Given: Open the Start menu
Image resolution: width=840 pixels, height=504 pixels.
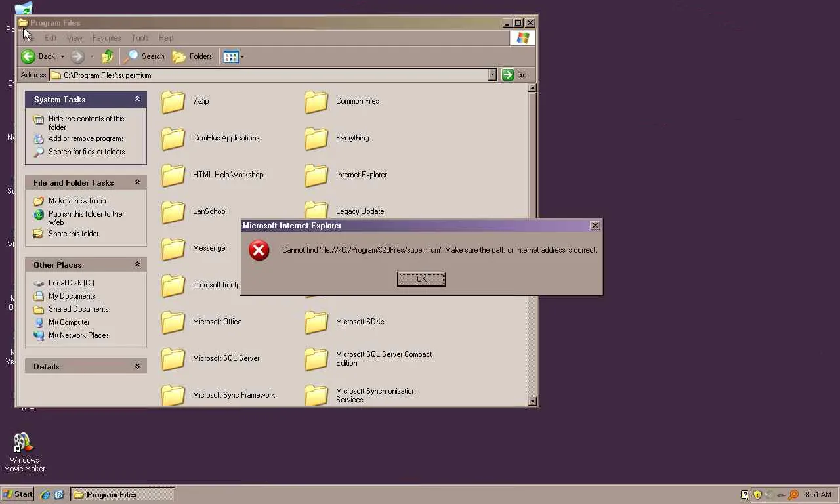Looking at the screenshot, I should click(18, 494).
